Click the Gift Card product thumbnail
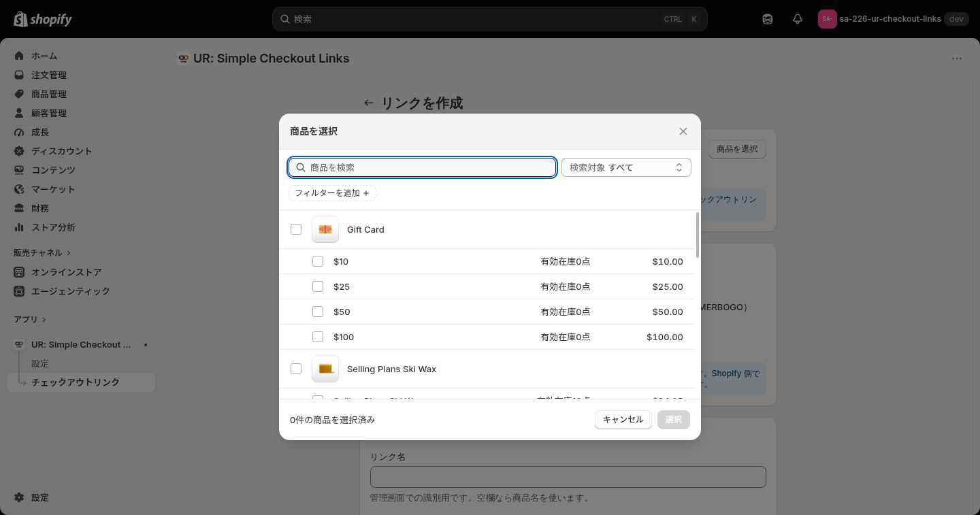The image size is (980, 515). (x=325, y=229)
